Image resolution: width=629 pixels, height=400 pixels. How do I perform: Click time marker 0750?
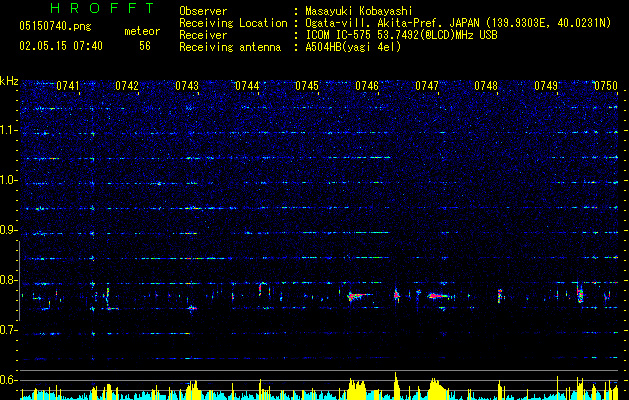[x=606, y=86]
